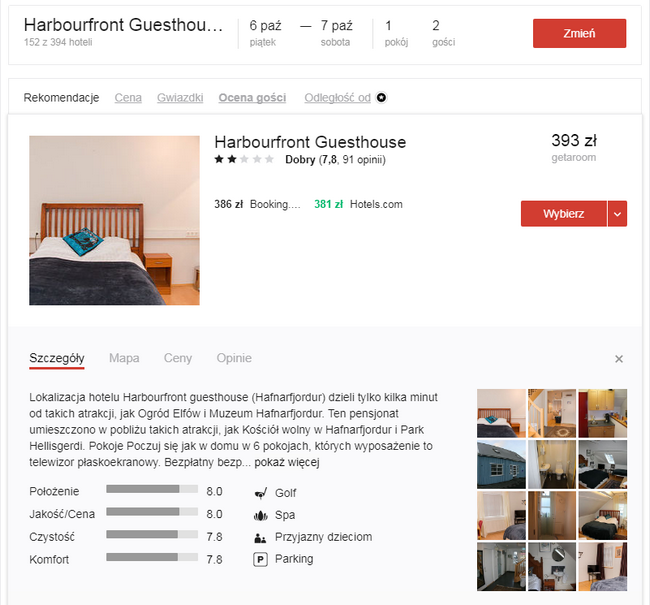Click the Spa lotus icon
The image size is (650, 605).
(x=261, y=515)
